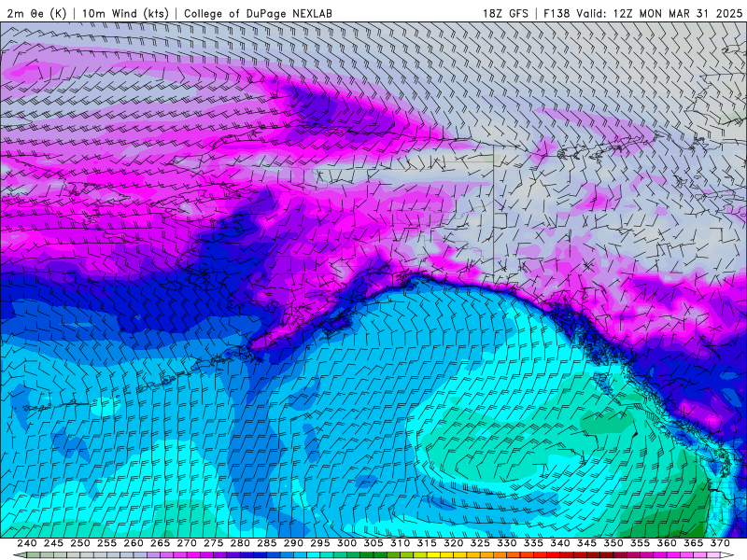Click the 275 value on the color scale
This screenshot has width=747, height=560.
(214, 543)
